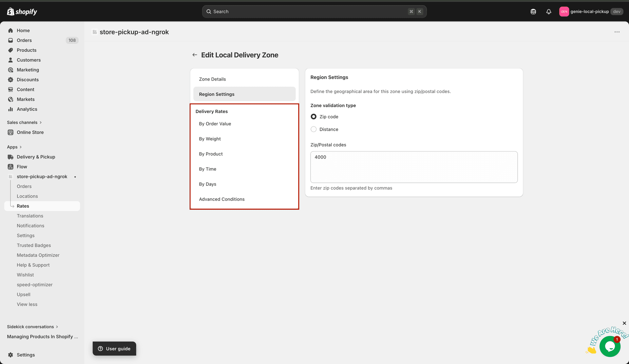Screen dimensions: 629x364
Task: Open Upsell in app menu
Action: pyautogui.click(x=24, y=295)
